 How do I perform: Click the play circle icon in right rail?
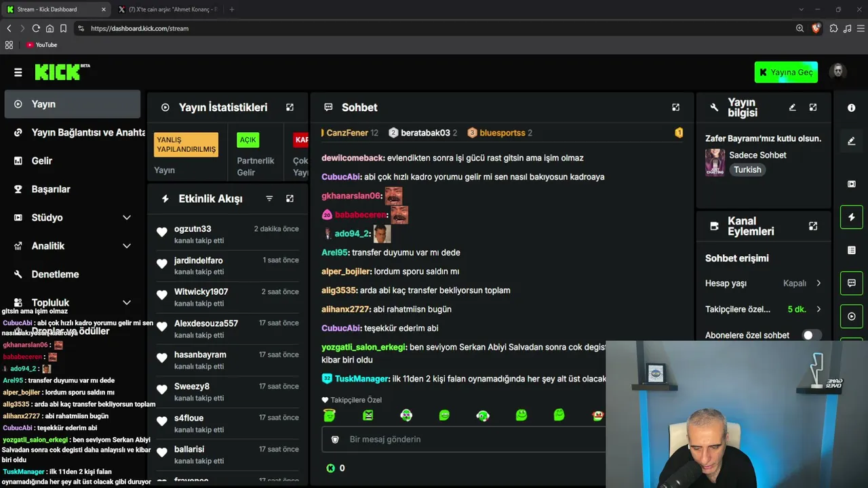click(852, 317)
